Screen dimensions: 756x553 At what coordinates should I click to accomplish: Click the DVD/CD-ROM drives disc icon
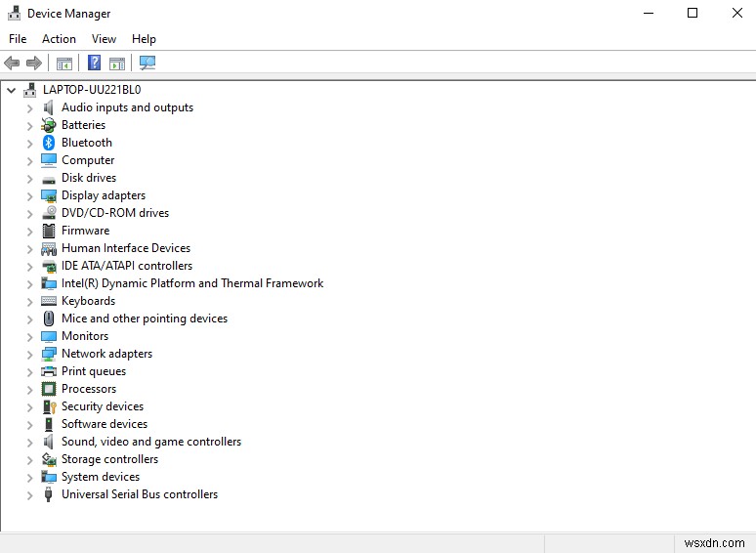pos(48,213)
